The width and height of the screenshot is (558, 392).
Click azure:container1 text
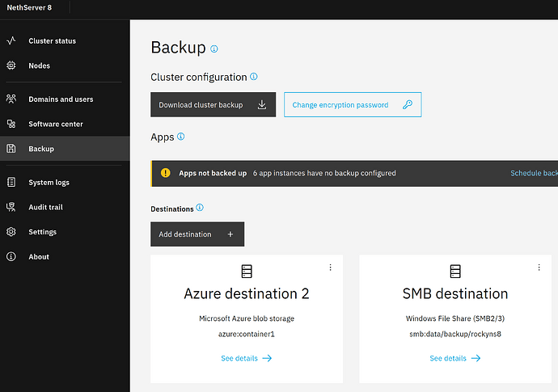point(247,334)
